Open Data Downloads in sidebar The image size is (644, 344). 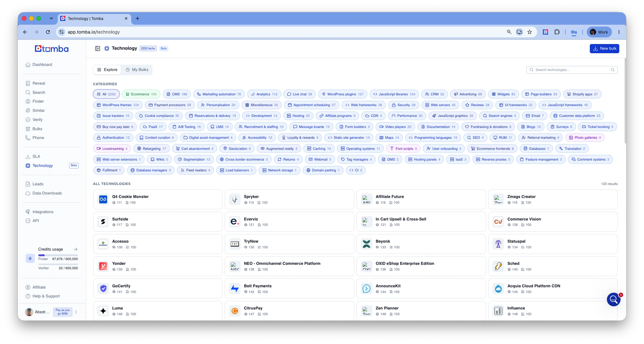coord(47,193)
